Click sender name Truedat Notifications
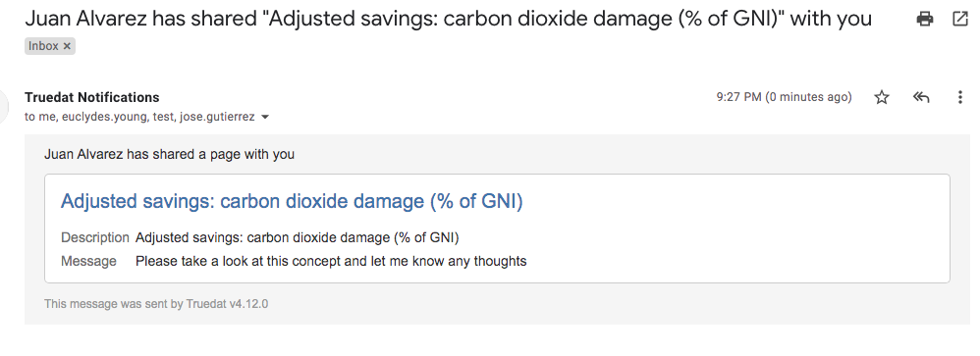The width and height of the screenshot is (980, 356). (x=92, y=97)
